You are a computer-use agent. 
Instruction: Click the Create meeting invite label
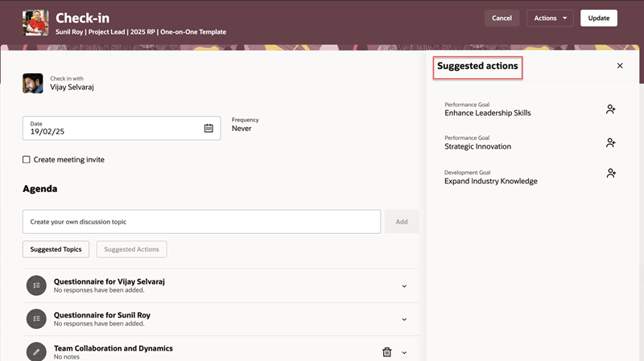click(69, 159)
